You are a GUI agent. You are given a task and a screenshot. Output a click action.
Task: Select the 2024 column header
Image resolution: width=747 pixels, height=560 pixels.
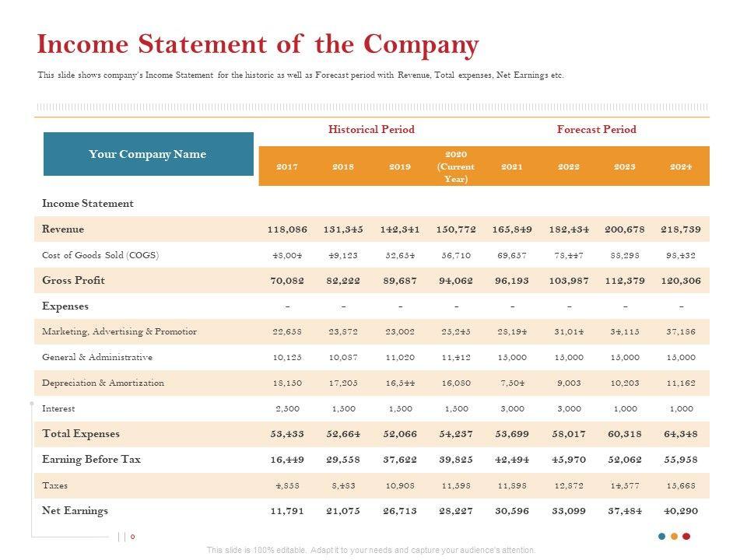pyautogui.click(x=680, y=167)
